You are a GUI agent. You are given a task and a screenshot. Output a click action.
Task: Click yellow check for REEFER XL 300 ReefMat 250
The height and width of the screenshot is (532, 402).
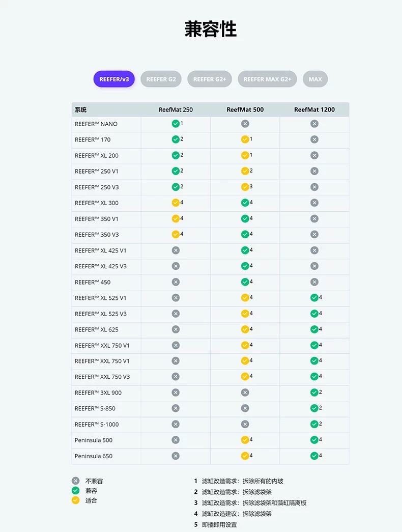[176, 203]
